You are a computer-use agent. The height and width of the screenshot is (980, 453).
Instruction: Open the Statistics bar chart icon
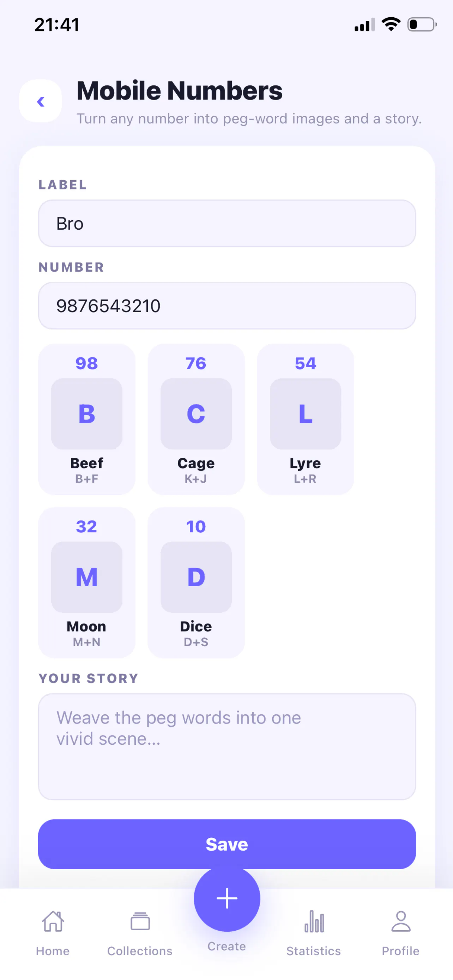[314, 921]
